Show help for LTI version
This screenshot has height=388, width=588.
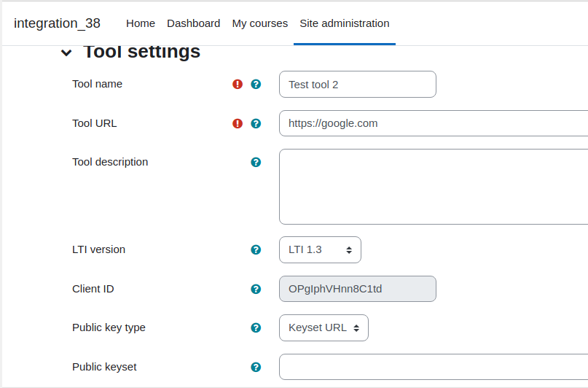256,249
